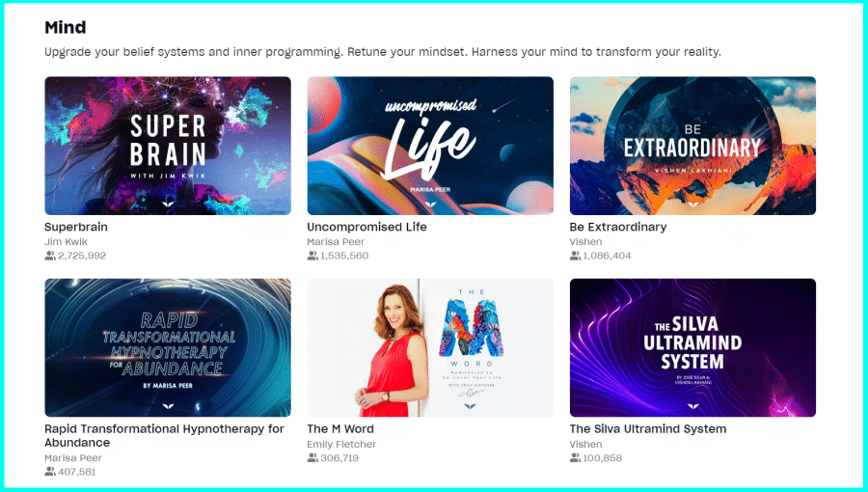This screenshot has height=492, width=868.
Task: Select the Be Extraordinary title link
Action: click(x=618, y=227)
